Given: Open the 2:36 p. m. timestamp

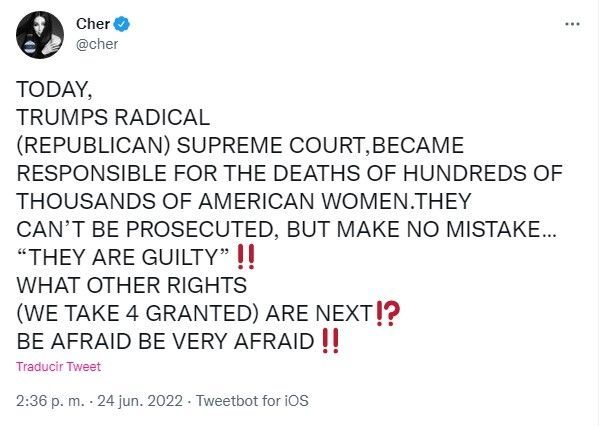Looking at the screenshot, I should (x=48, y=401).
